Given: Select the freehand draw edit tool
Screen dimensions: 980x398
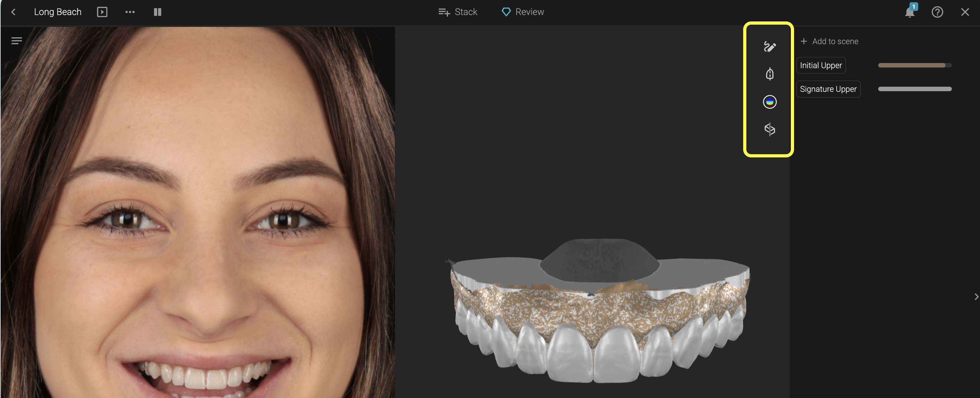Looking at the screenshot, I should 769,46.
